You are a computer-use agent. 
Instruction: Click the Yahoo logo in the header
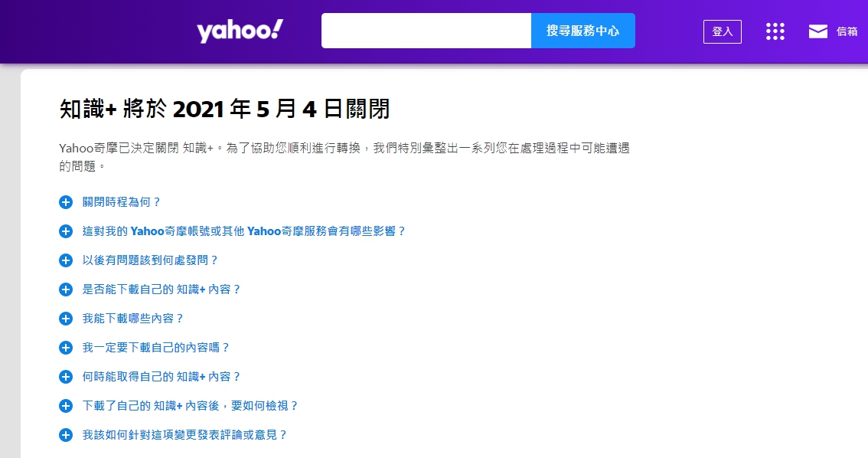[240, 30]
